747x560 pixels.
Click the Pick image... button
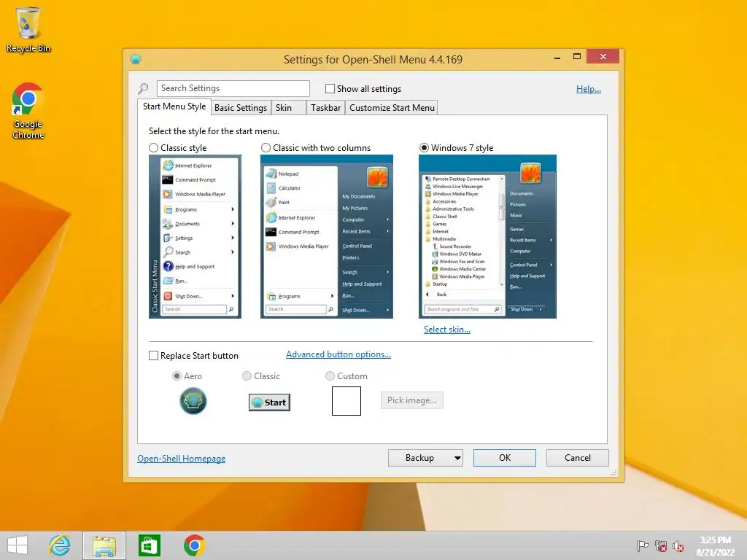411,400
